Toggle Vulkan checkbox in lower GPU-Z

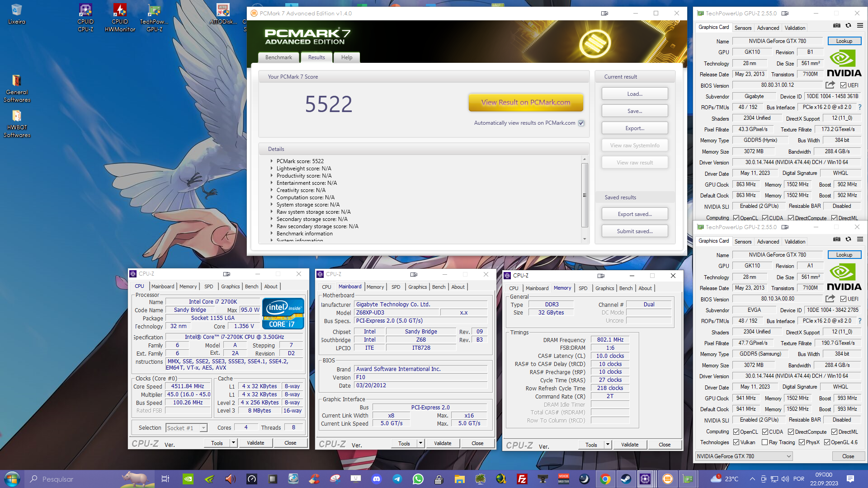736,442
